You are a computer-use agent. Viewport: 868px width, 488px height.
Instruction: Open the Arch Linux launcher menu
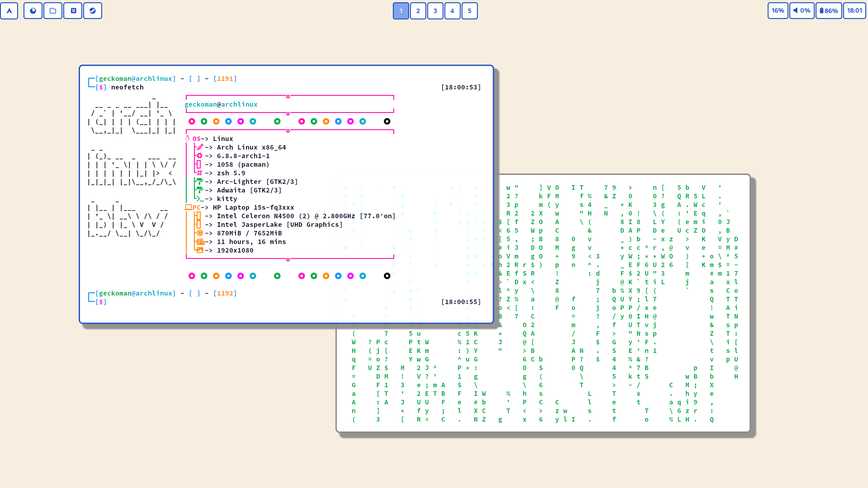[9, 11]
